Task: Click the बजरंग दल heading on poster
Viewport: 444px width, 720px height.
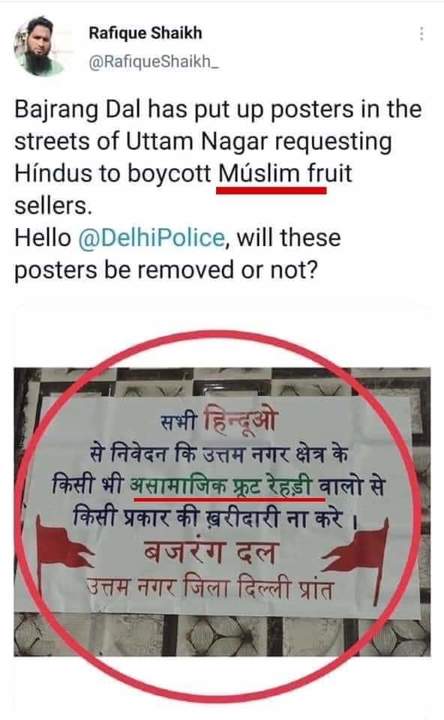Action: pyautogui.click(x=211, y=551)
